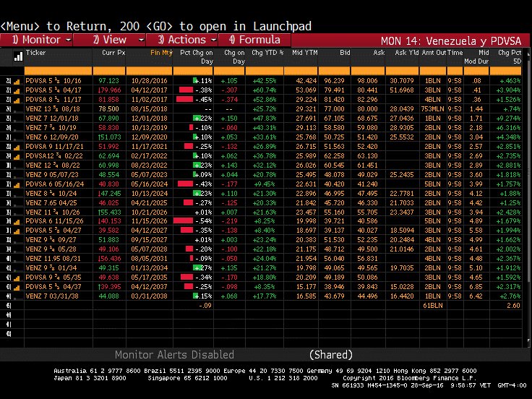Image resolution: width=532 pixels, height=399 pixels.
Task: Select the Formula menu item
Action: (x=254, y=40)
